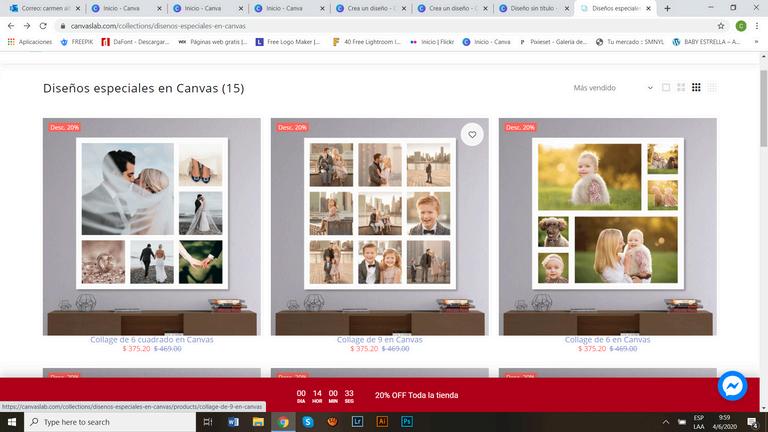The height and width of the screenshot is (432, 768).
Task: Switch to two-column grid view
Action: coord(681,88)
